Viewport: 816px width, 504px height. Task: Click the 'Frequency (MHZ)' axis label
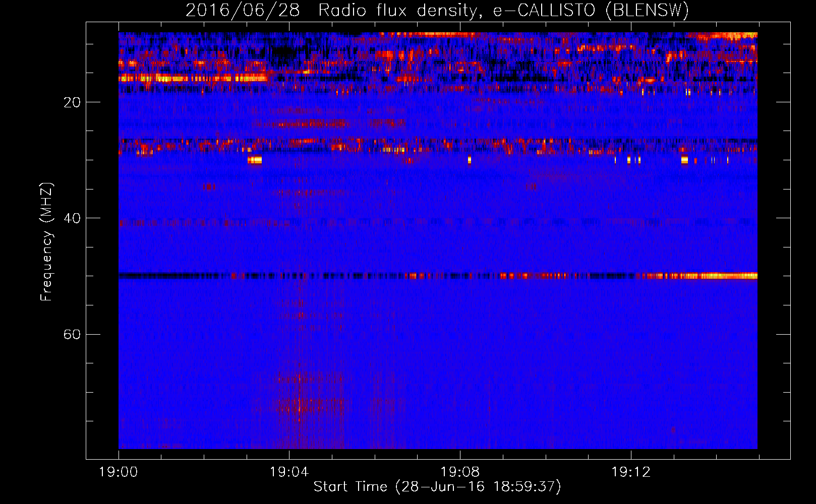pos(46,242)
